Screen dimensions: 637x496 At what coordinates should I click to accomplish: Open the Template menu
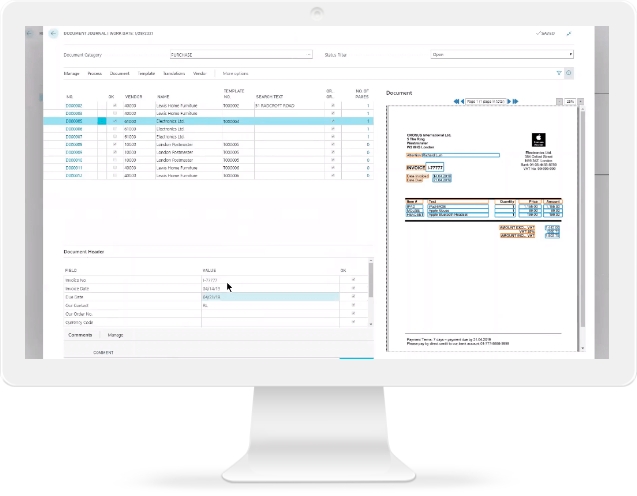coord(146,73)
